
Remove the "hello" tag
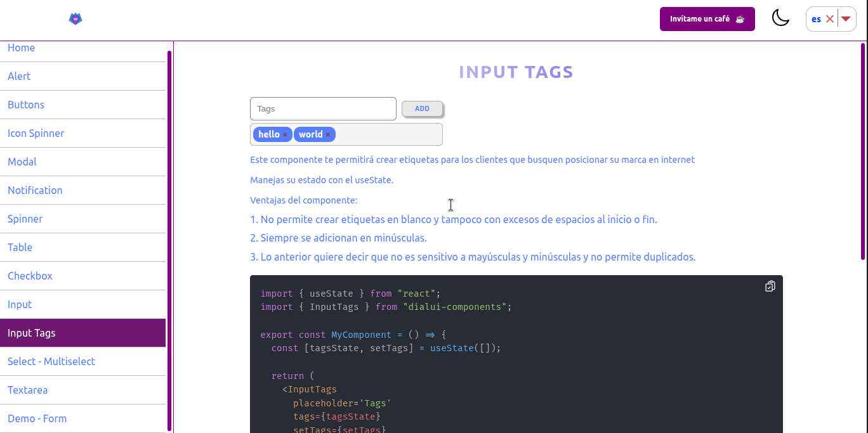coord(285,135)
